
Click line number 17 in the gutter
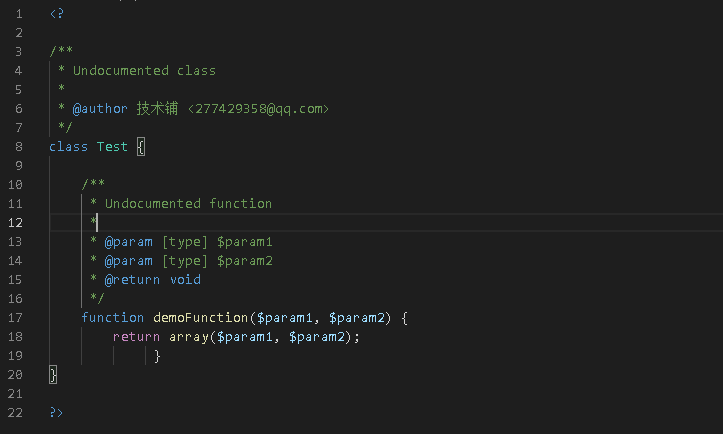click(x=16, y=318)
